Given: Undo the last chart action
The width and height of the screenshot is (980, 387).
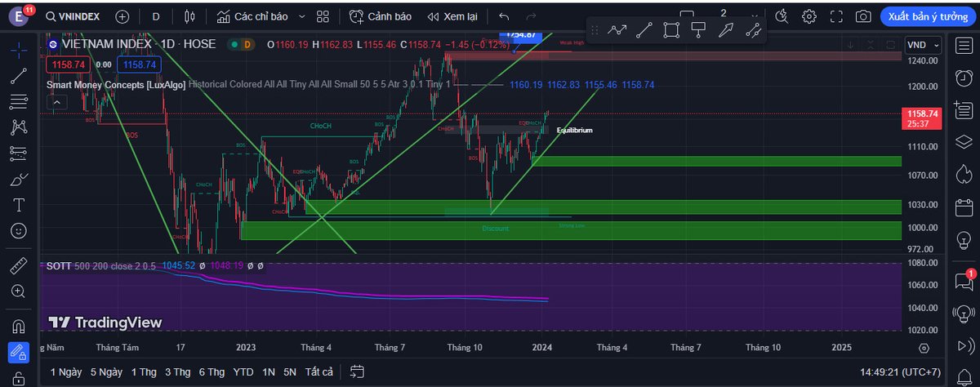Looking at the screenshot, I should tap(504, 16).
